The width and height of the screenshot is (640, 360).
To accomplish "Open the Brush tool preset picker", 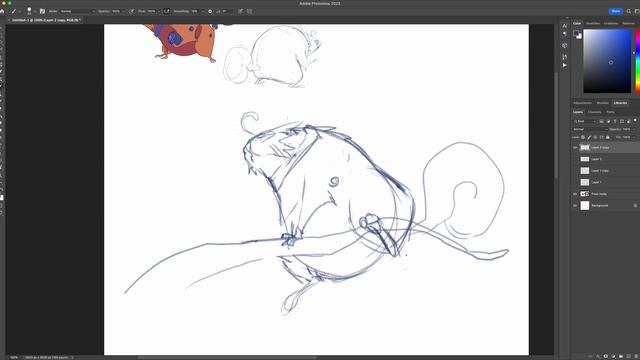I will 15,11.
